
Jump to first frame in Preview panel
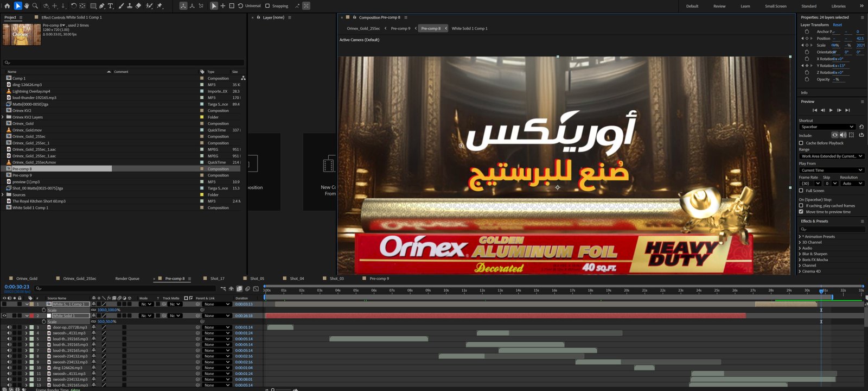(814, 110)
